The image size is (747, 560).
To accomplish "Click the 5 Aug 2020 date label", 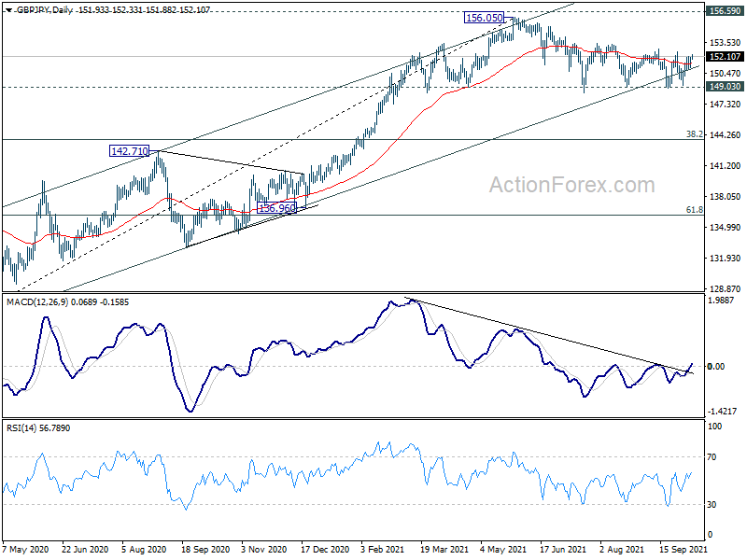I will click(x=144, y=550).
